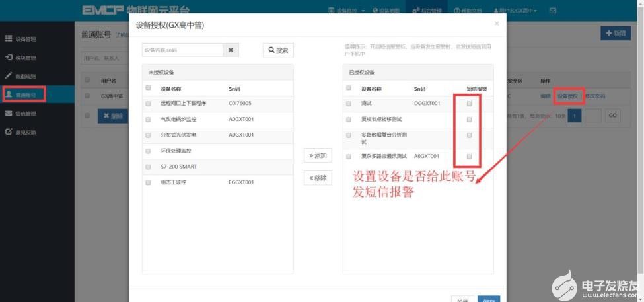Expand the 设备监控 dropdown in top navigation

(347, 11)
